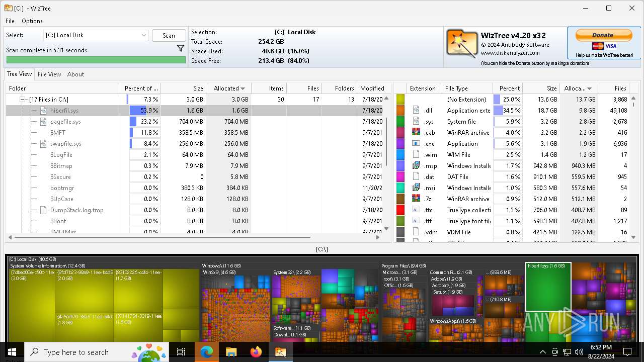This screenshot has height=362, width=644.
Task: Switch to the Tree View tab
Action: [x=19, y=74]
